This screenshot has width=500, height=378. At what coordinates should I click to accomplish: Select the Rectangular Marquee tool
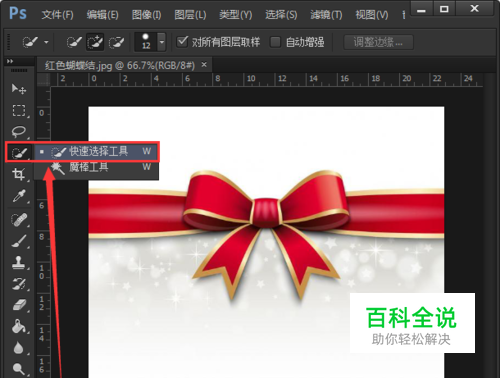tap(19, 110)
